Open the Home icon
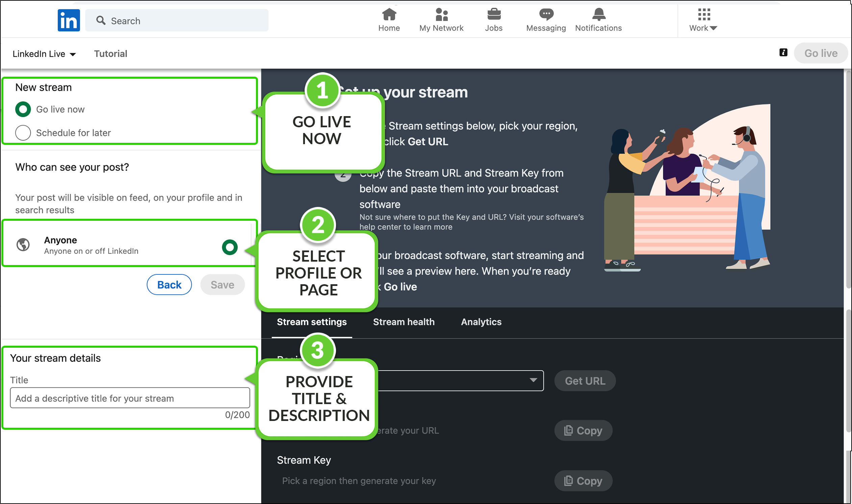This screenshot has width=852, height=504. tap(389, 14)
